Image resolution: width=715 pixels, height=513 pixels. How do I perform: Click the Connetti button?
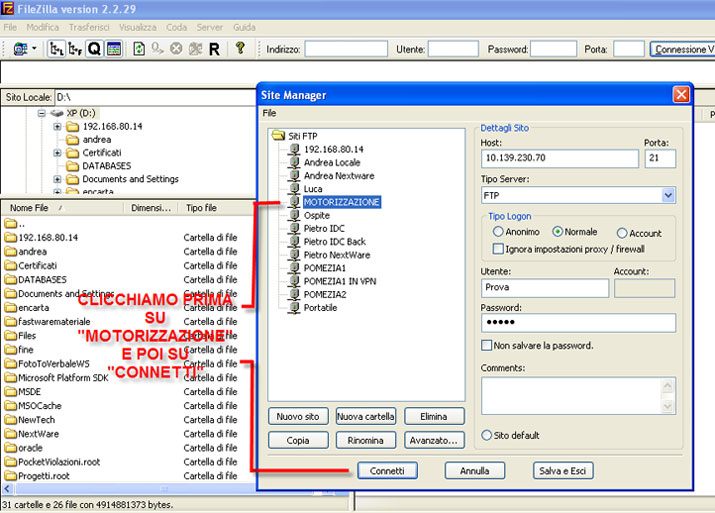[x=387, y=471]
